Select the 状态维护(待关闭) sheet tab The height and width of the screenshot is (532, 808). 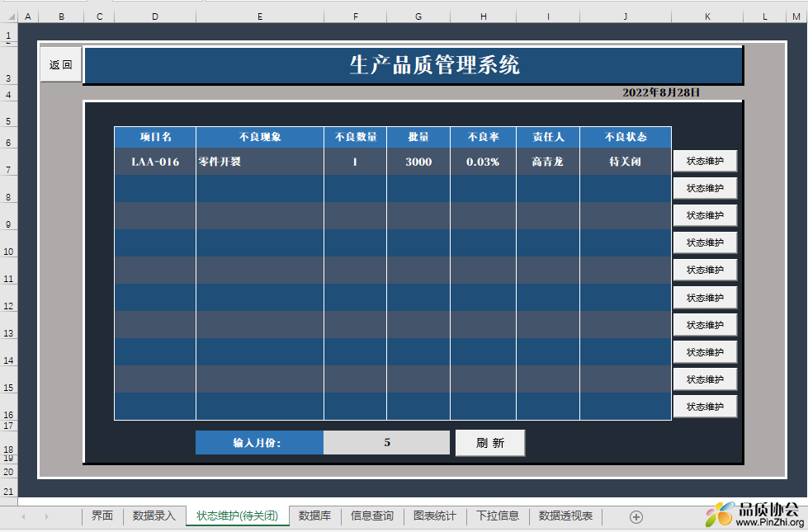point(237,516)
